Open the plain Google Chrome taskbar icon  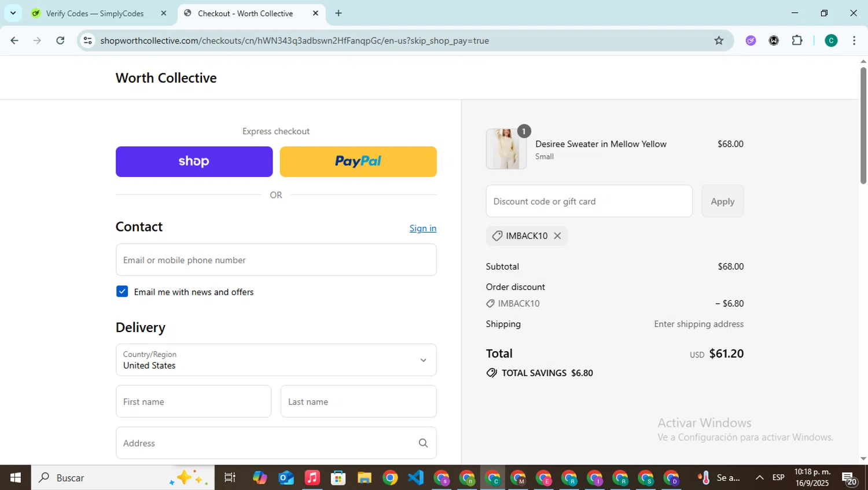pyautogui.click(x=390, y=478)
